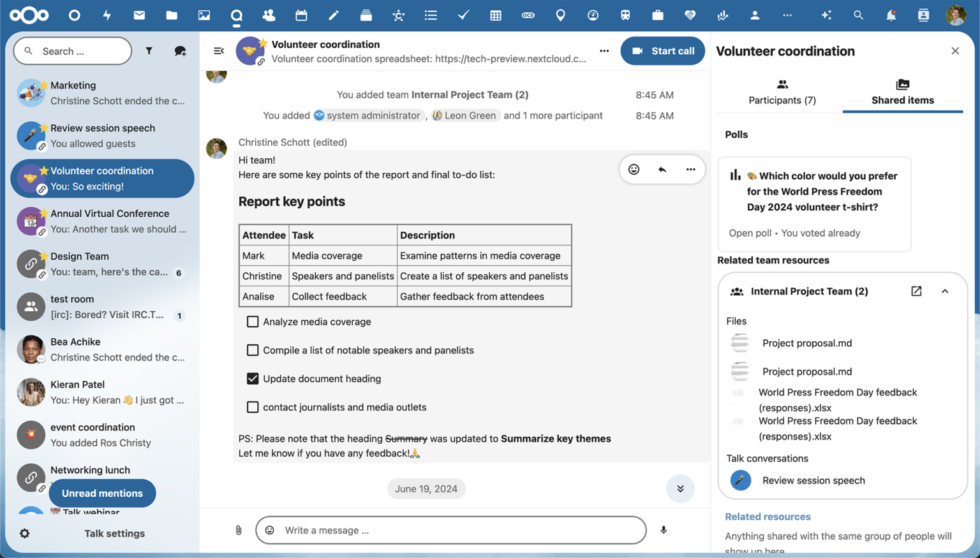Image resolution: width=980 pixels, height=558 pixels.
Task: Open the emoji picker beside the message field
Action: pyautogui.click(x=269, y=530)
